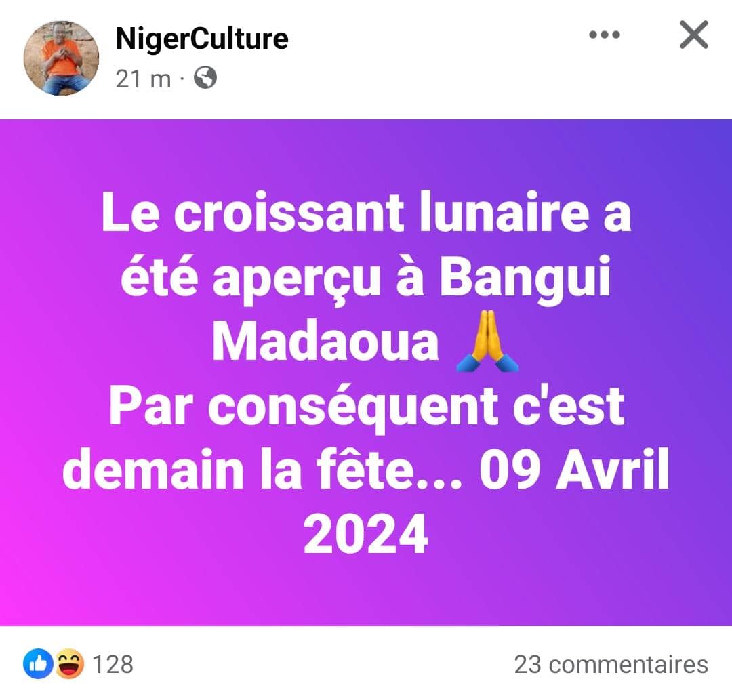
Task: Click the blue thumbs-up Like reaction icon
Action: [x=38, y=663]
